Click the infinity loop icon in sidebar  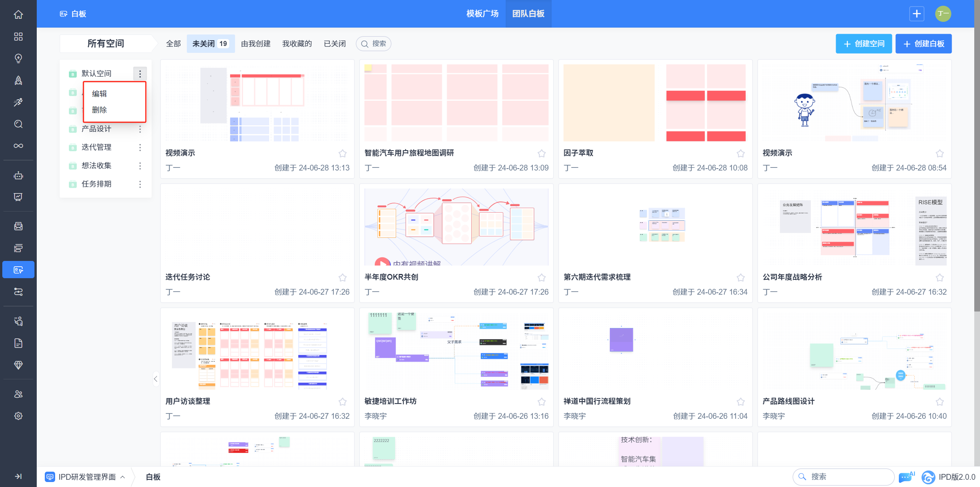tap(18, 146)
